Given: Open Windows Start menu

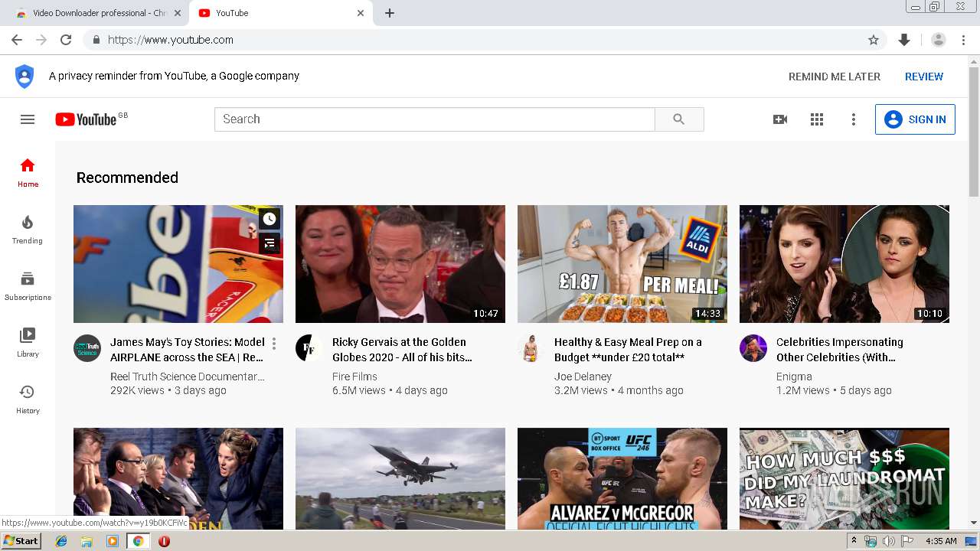Looking at the screenshot, I should tap(21, 541).
